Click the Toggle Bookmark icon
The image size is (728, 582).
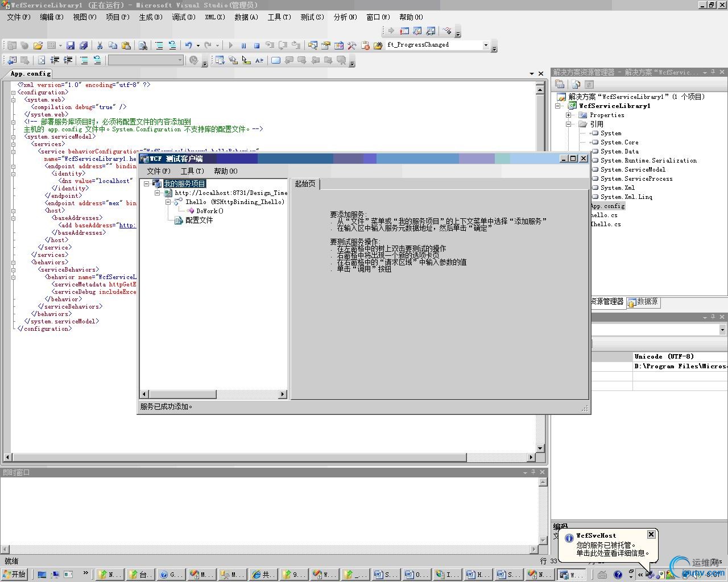click(x=276, y=60)
